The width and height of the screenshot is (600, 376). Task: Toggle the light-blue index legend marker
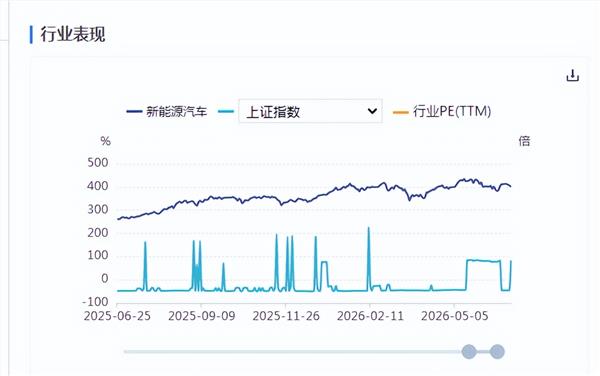pyautogui.click(x=226, y=112)
